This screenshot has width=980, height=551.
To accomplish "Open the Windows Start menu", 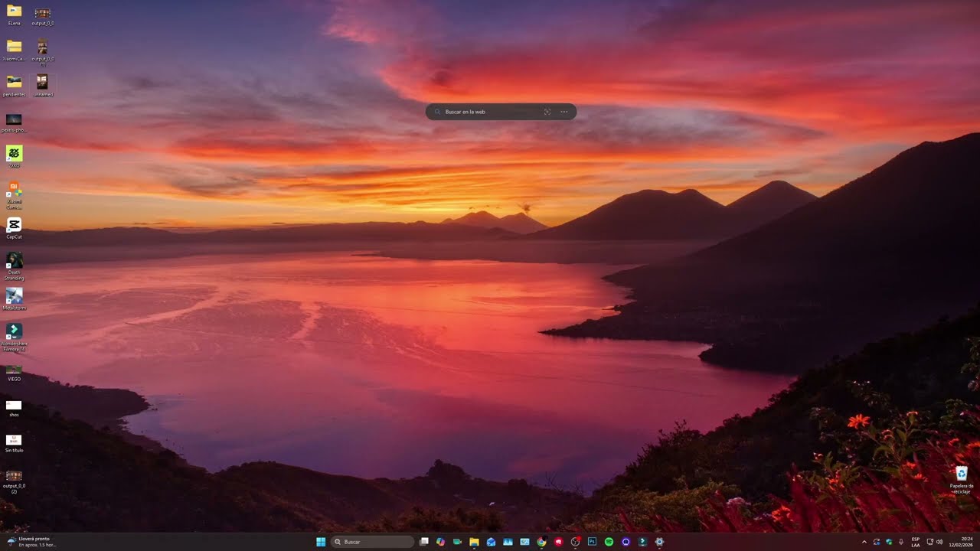I will pyautogui.click(x=321, y=542).
